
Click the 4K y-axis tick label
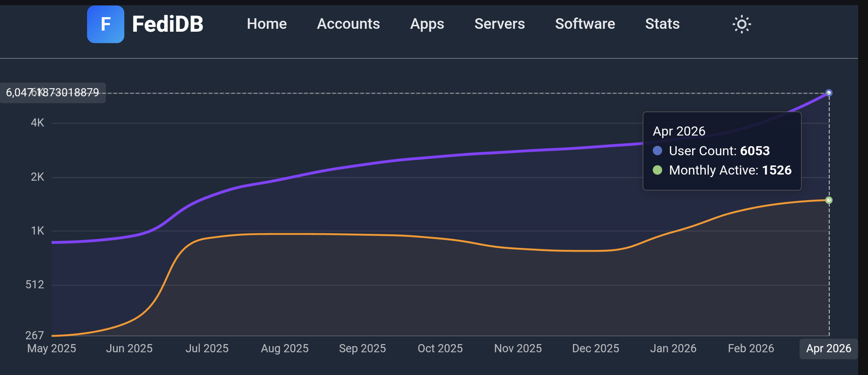[x=37, y=123]
